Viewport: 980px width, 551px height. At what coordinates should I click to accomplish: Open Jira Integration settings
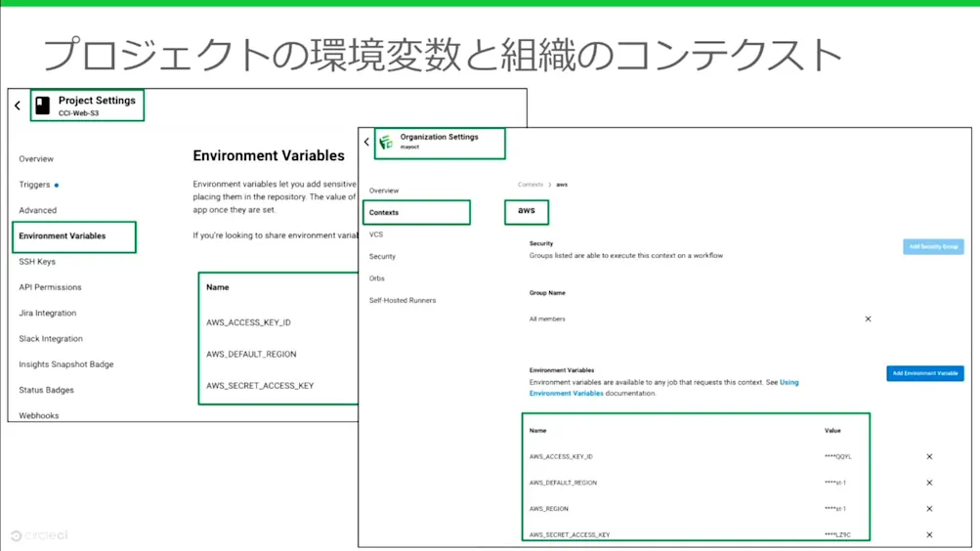click(48, 313)
